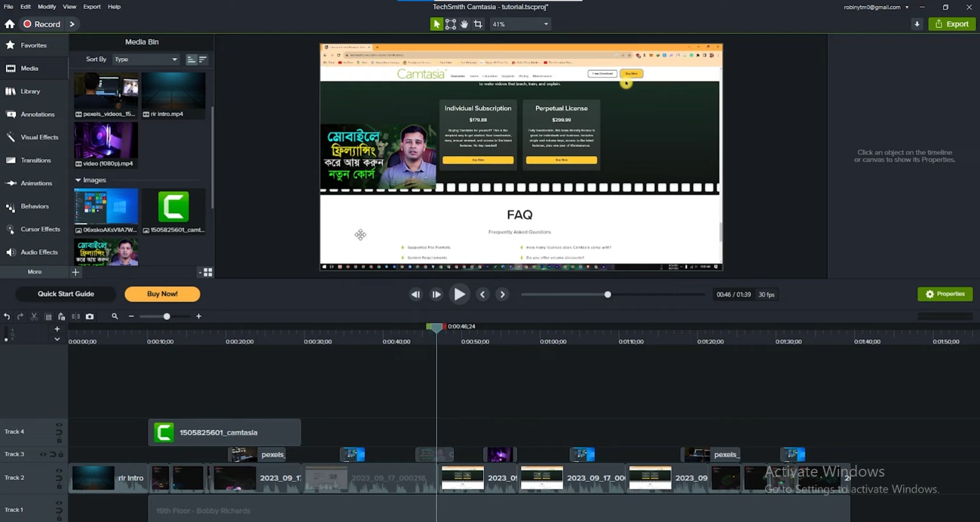The height and width of the screenshot is (522, 980).
Task: Play the video preview
Action: 459,295
